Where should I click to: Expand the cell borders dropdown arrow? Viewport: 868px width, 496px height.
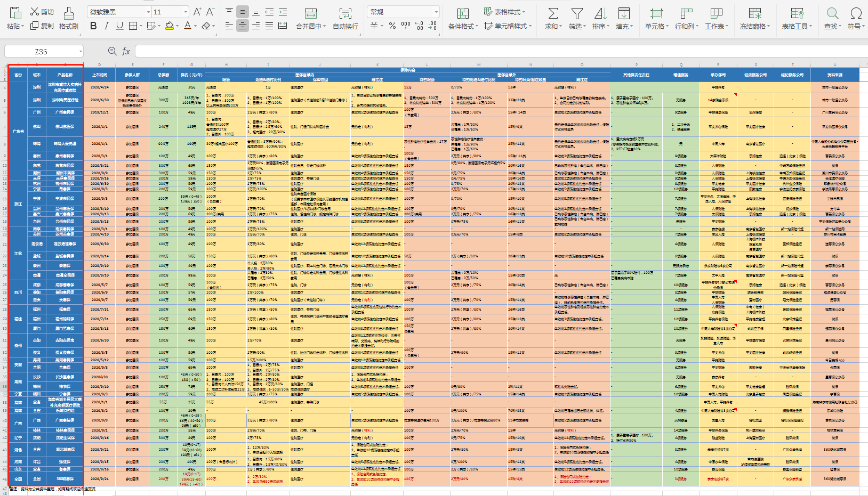(140, 26)
